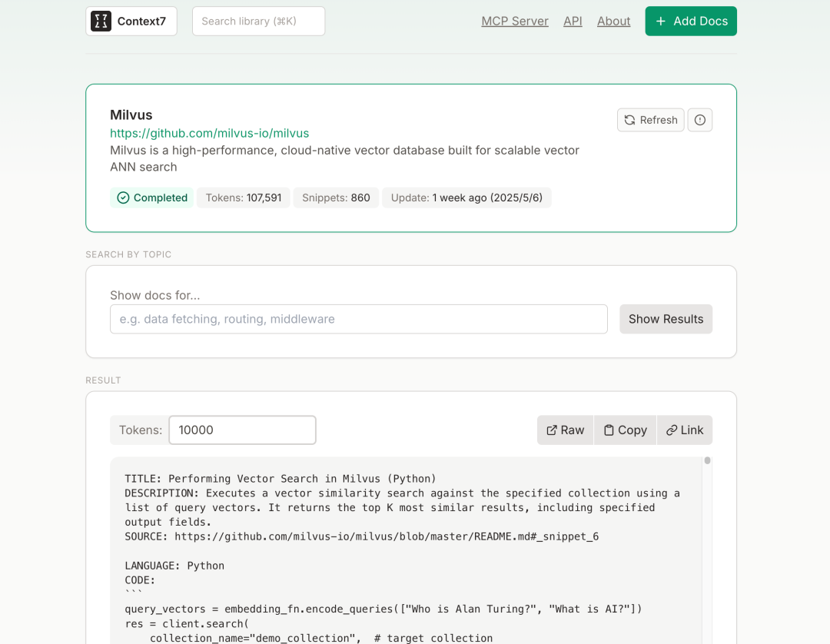830x644 pixels.
Task: Click the Tokens: 107,591 badge
Action: point(243,198)
